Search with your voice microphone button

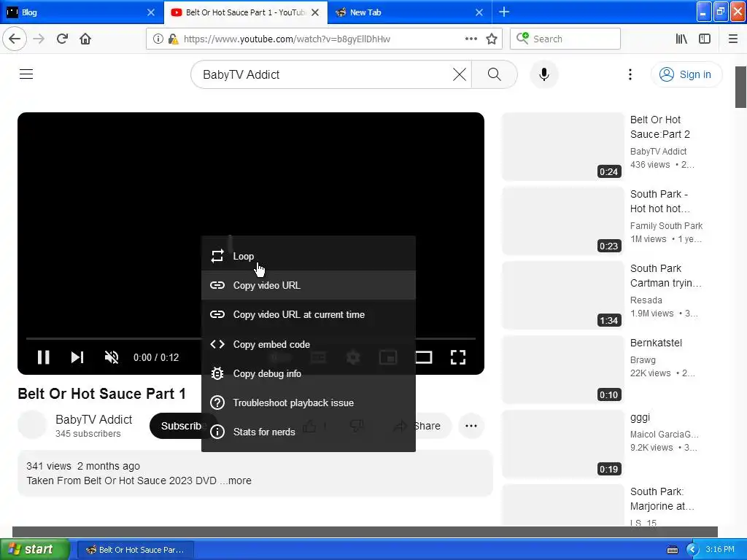click(544, 74)
